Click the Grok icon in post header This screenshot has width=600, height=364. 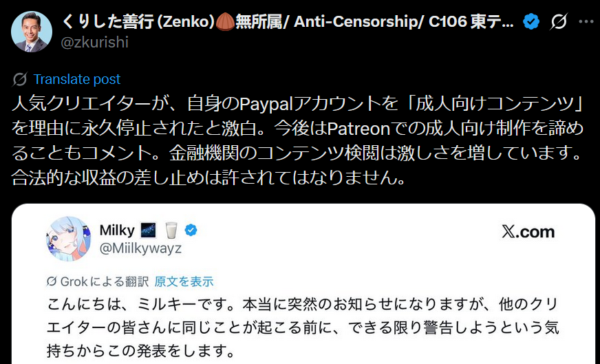pyautogui.click(x=559, y=21)
